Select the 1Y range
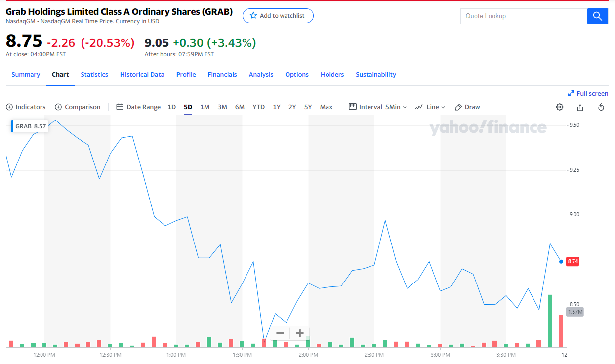This screenshot has width=615, height=364. [277, 107]
